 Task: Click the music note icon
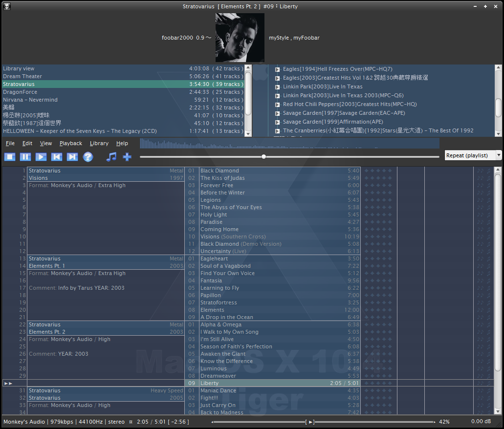[x=111, y=157]
